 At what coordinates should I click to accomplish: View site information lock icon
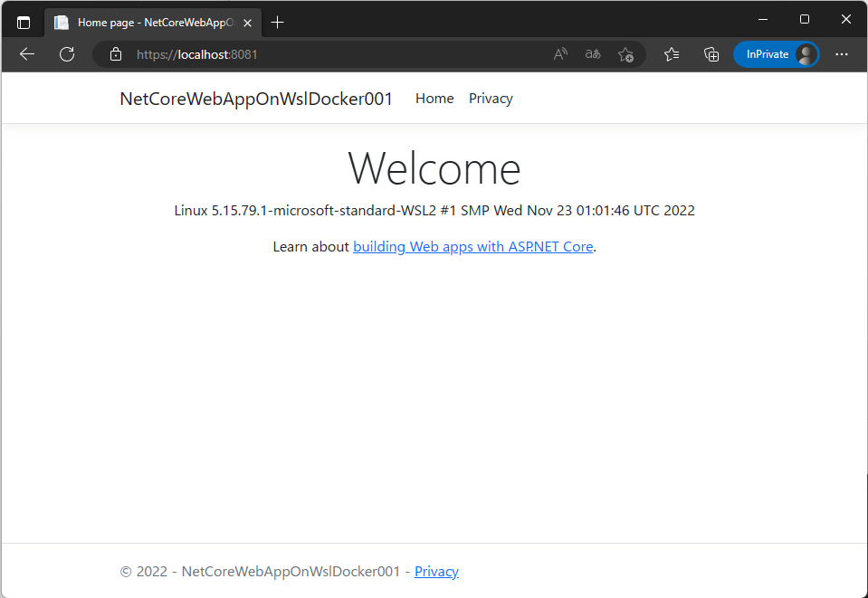116,54
